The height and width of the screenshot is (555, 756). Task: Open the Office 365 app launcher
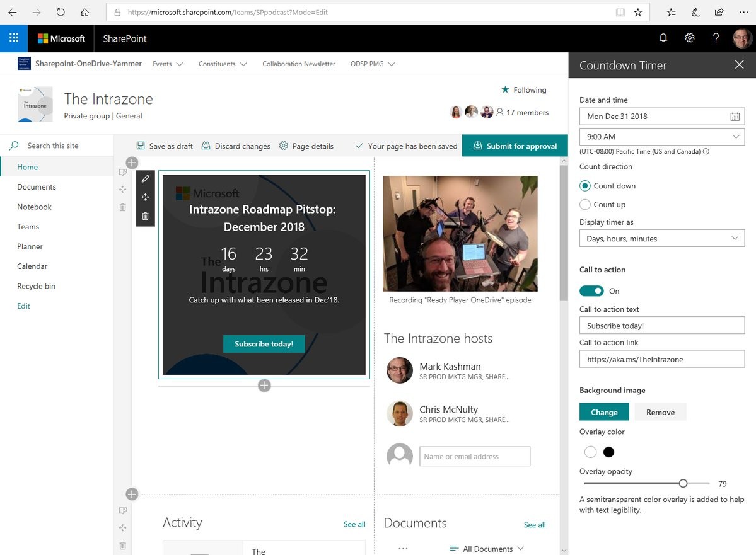pos(14,38)
